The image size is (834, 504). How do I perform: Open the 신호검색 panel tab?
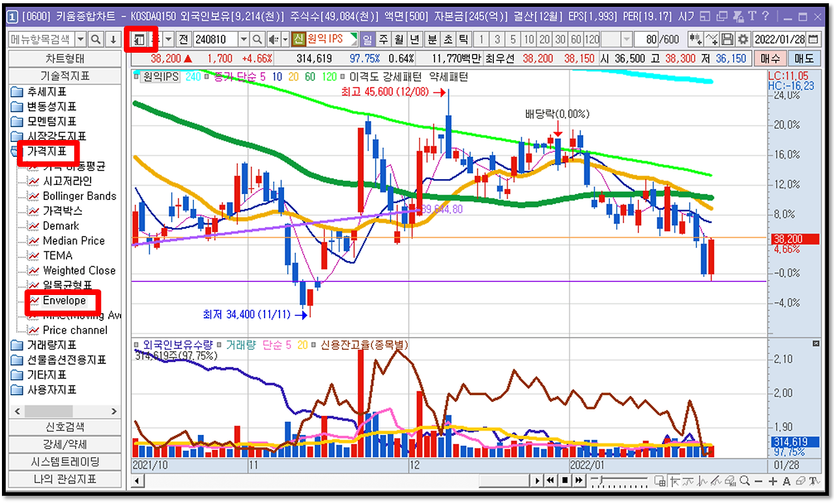[65, 427]
